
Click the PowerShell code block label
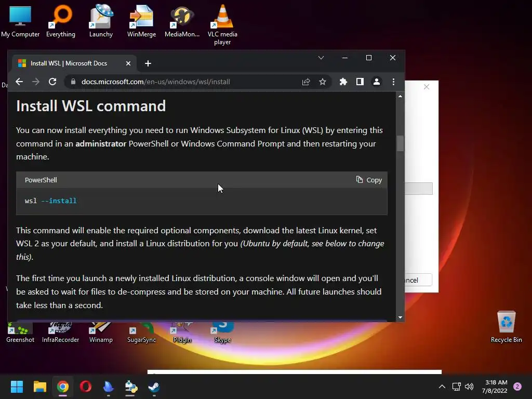pos(41,180)
